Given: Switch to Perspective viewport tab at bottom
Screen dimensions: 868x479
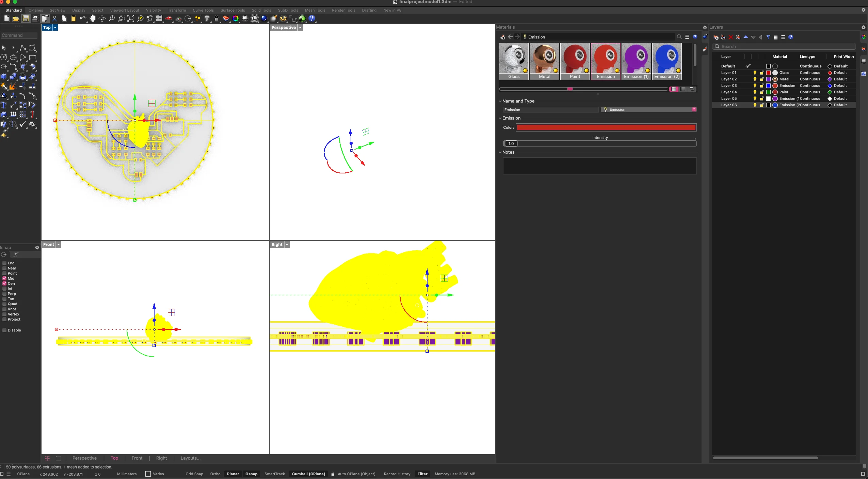Looking at the screenshot, I should [84, 458].
